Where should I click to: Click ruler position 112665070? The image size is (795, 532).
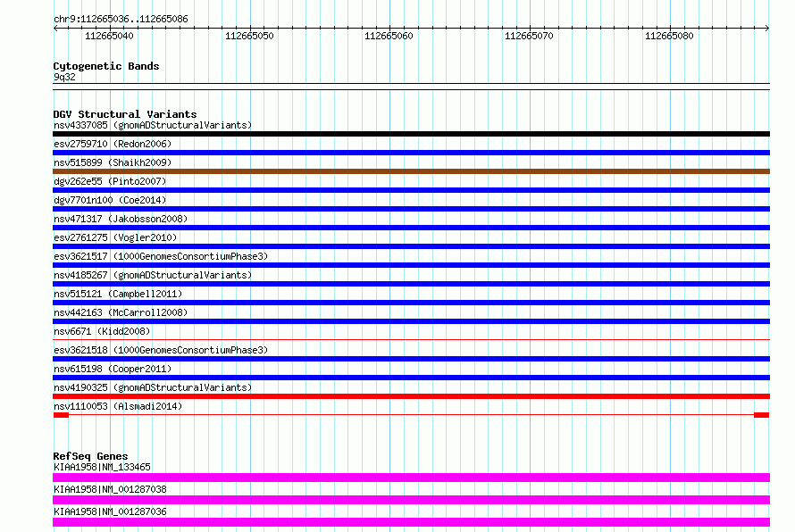[x=529, y=36]
